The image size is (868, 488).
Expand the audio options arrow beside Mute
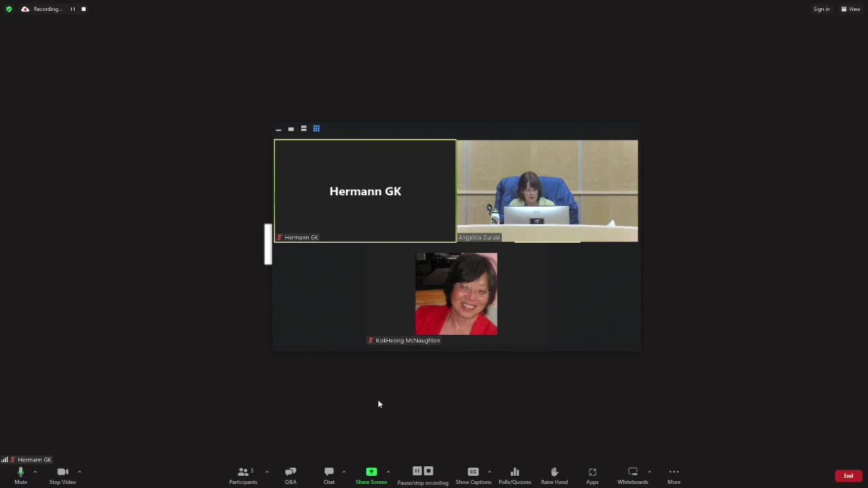tap(35, 472)
